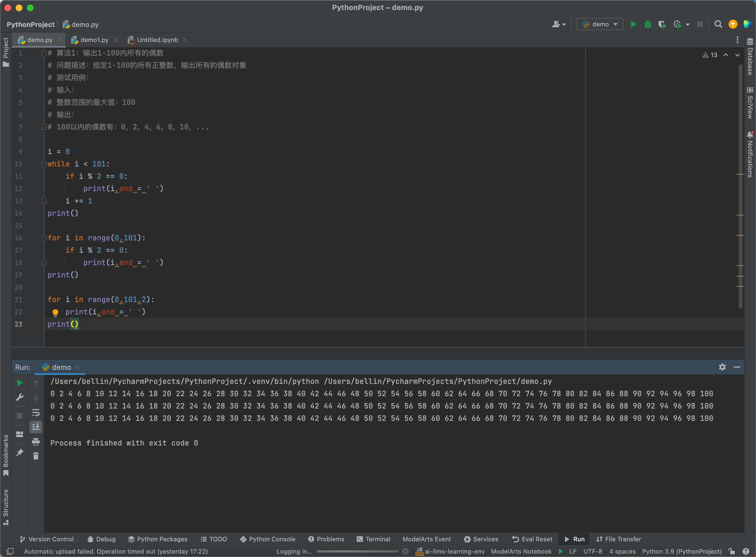The height and width of the screenshot is (557, 756).
Task: Cancel the Logging in background task
Action: click(x=405, y=552)
